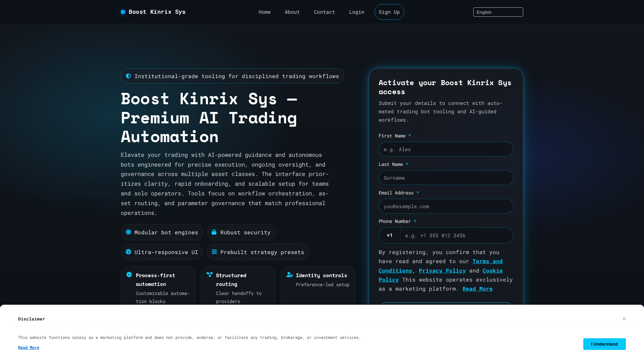Click the blue dot logo beside Boost Kinrix Sys
644x362 pixels.
(123, 12)
